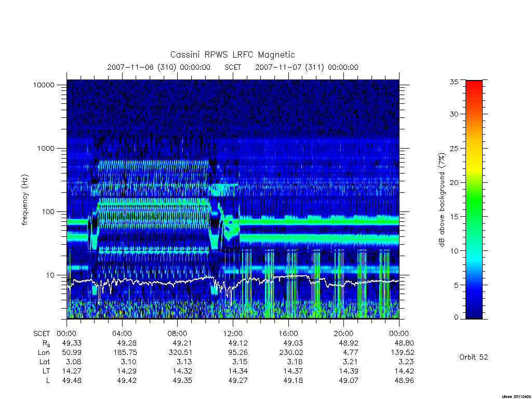Screen dimensions: 532x399
Task: Click the 04:00 SCET time label
Action: [122, 334]
